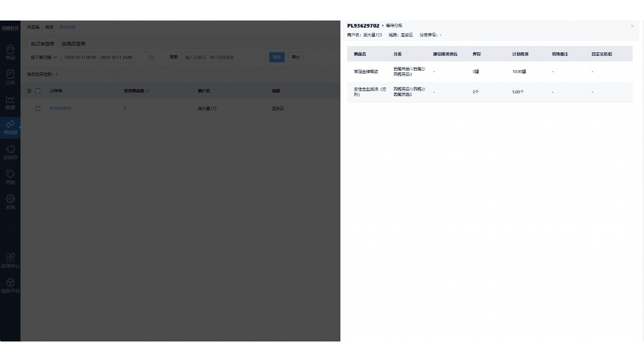Click the 导出 export button
The image size is (644, 362).
click(296, 57)
